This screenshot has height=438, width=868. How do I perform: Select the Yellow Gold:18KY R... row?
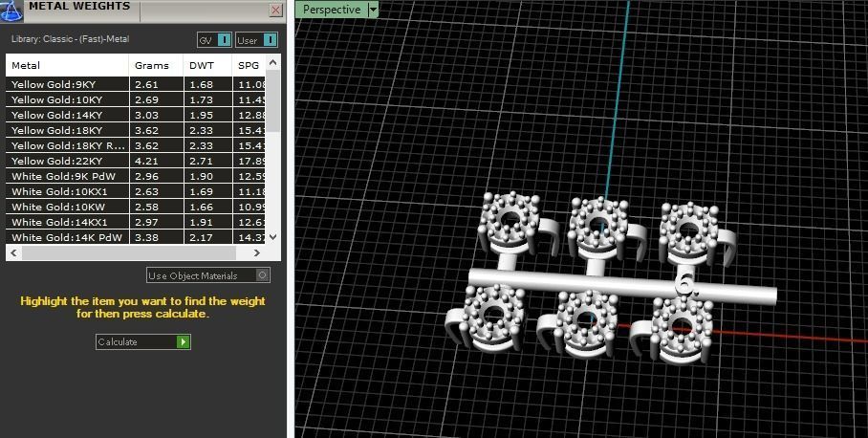tap(136, 145)
